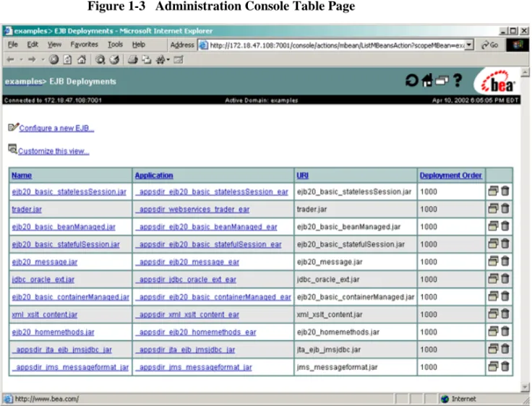532x406 pixels.
Task: Sort table by the URI column header
Action: coord(302,176)
